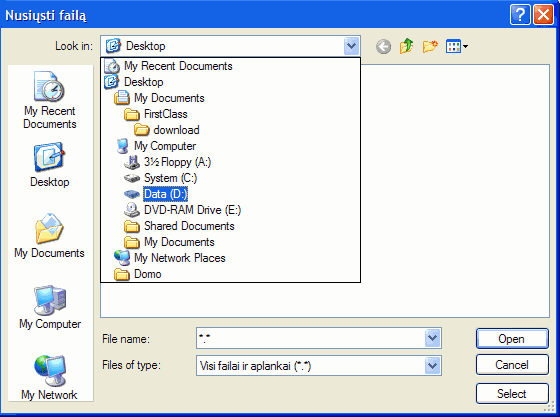
Task: Open the Desktop sidebar shortcut
Action: point(50,165)
